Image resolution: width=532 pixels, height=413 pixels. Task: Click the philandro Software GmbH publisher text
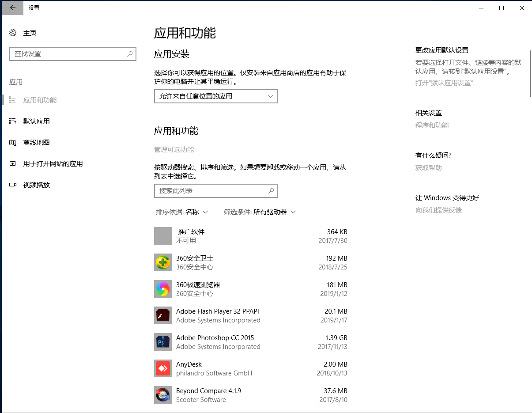click(214, 373)
